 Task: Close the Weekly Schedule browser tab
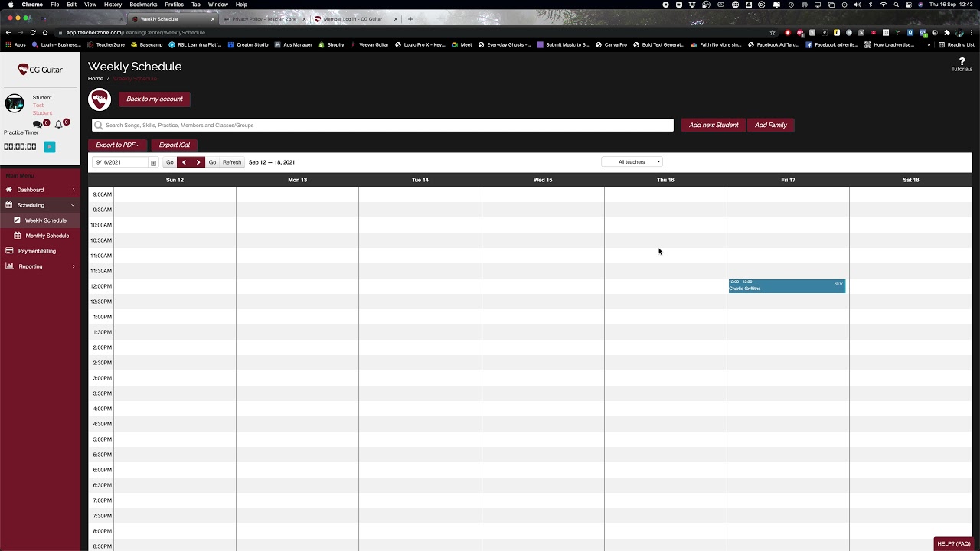213,19
